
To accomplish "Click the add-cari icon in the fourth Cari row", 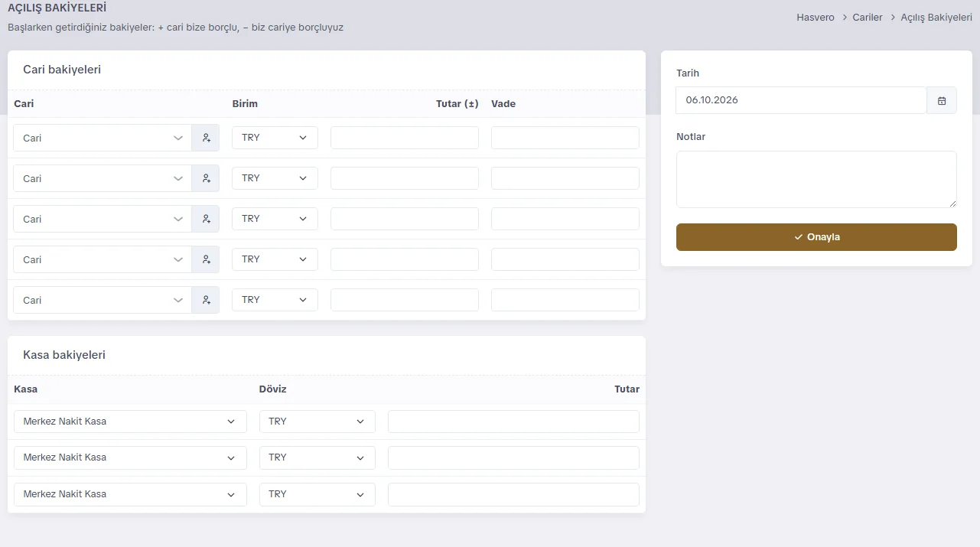I will coord(206,259).
